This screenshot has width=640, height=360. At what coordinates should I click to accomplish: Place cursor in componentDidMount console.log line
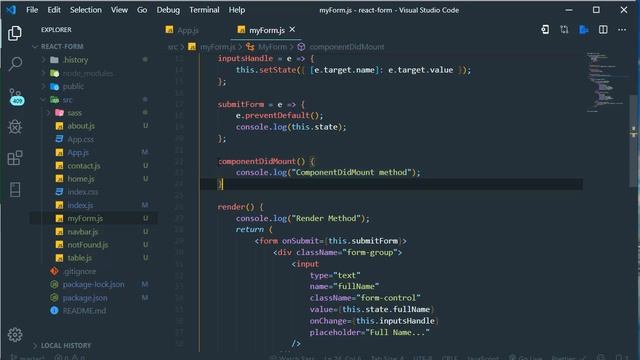pos(328,172)
